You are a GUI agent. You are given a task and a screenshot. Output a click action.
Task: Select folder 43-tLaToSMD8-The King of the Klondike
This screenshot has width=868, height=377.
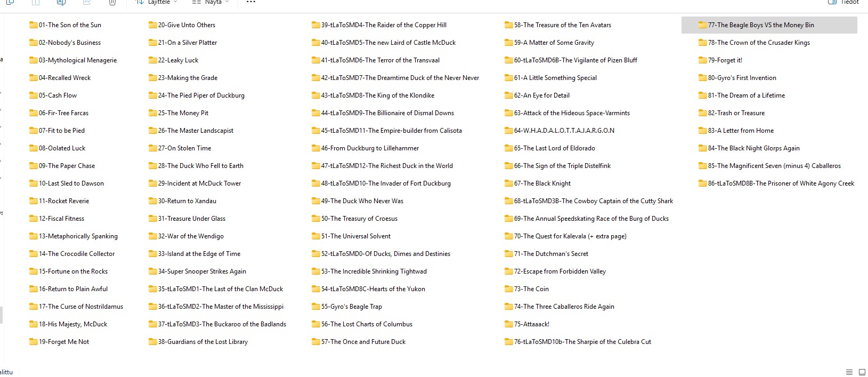coord(373,95)
